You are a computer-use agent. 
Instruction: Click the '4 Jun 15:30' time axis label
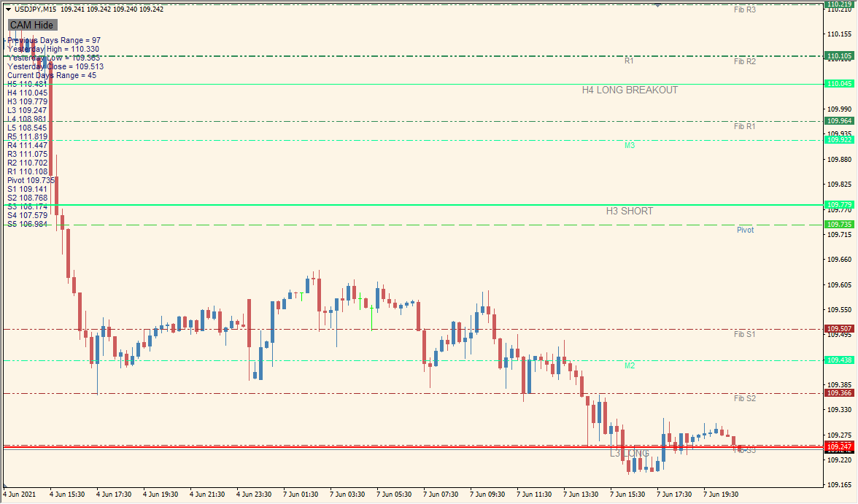tap(67, 494)
